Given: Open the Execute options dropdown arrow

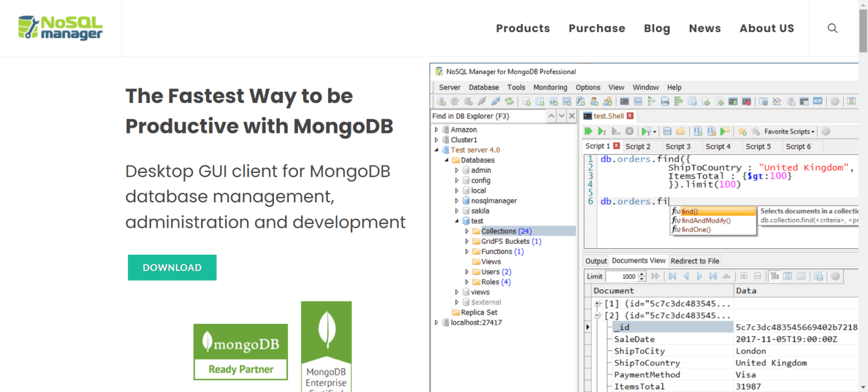Looking at the screenshot, I should (x=655, y=132).
